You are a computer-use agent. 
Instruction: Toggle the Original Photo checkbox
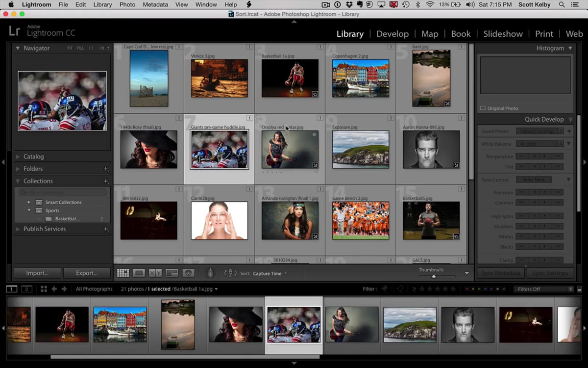[x=483, y=108]
